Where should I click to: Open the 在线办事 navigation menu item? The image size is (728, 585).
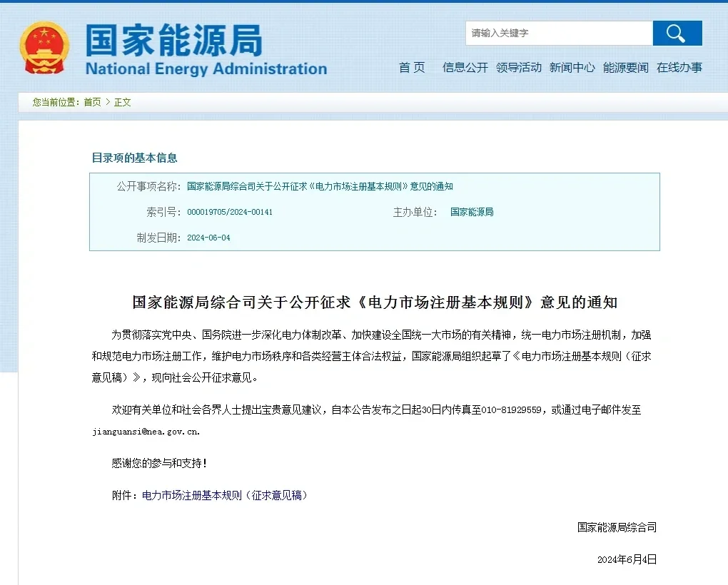(x=679, y=68)
